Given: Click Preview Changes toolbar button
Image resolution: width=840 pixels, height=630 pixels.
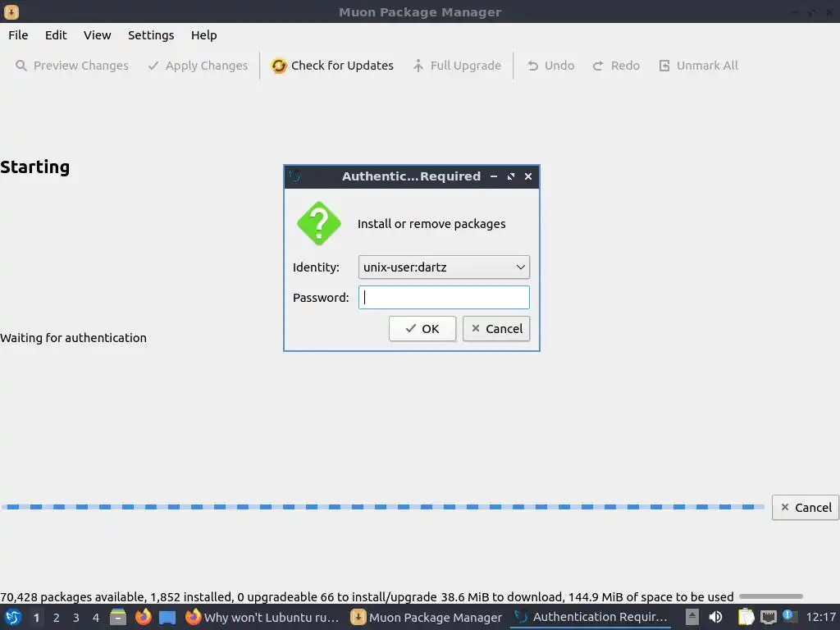Looking at the screenshot, I should tap(72, 66).
